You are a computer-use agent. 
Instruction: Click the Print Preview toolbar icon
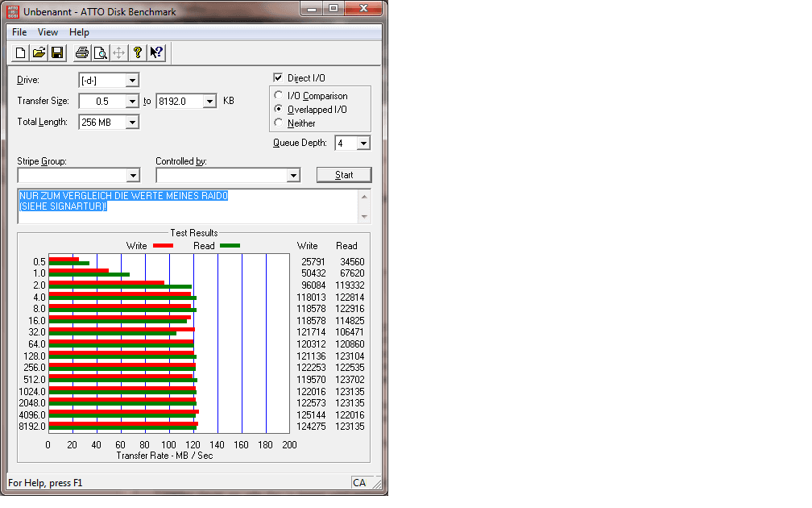click(x=101, y=52)
